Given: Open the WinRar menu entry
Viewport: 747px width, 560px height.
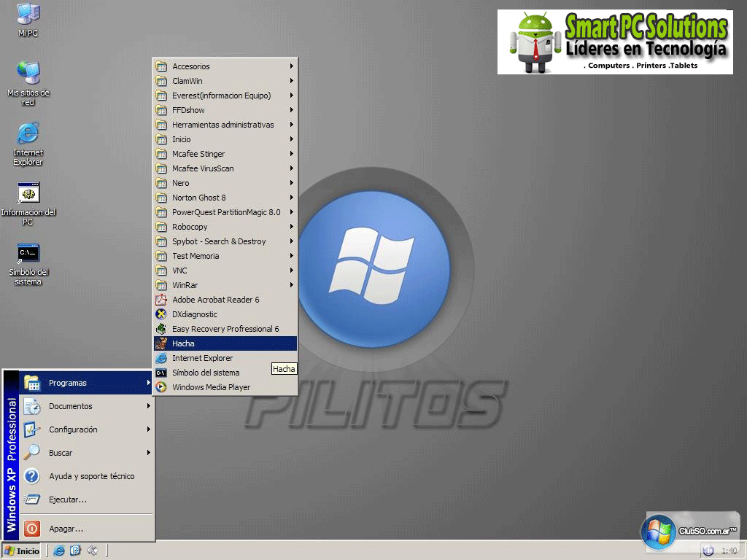Looking at the screenshot, I should pos(225,285).
